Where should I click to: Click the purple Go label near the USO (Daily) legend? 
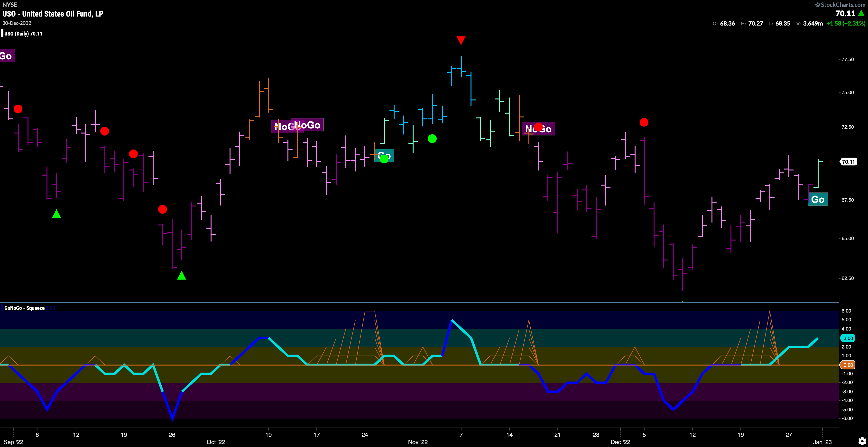7,56
